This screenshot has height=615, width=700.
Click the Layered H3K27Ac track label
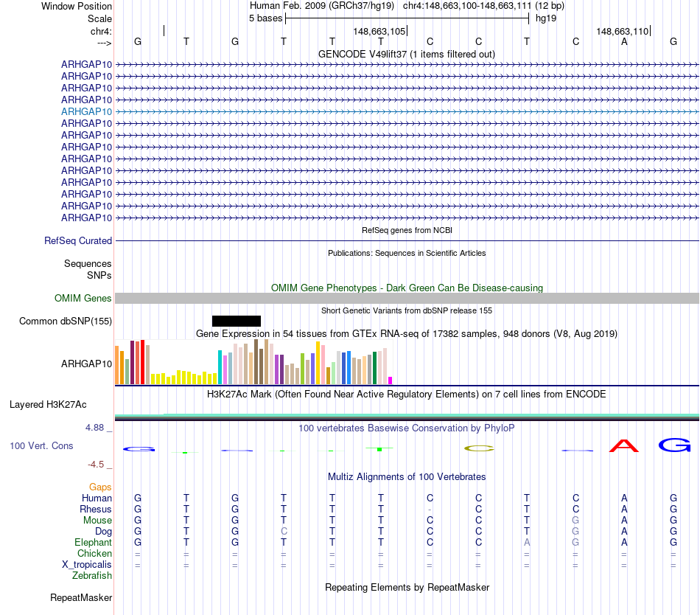coord(48,405)
